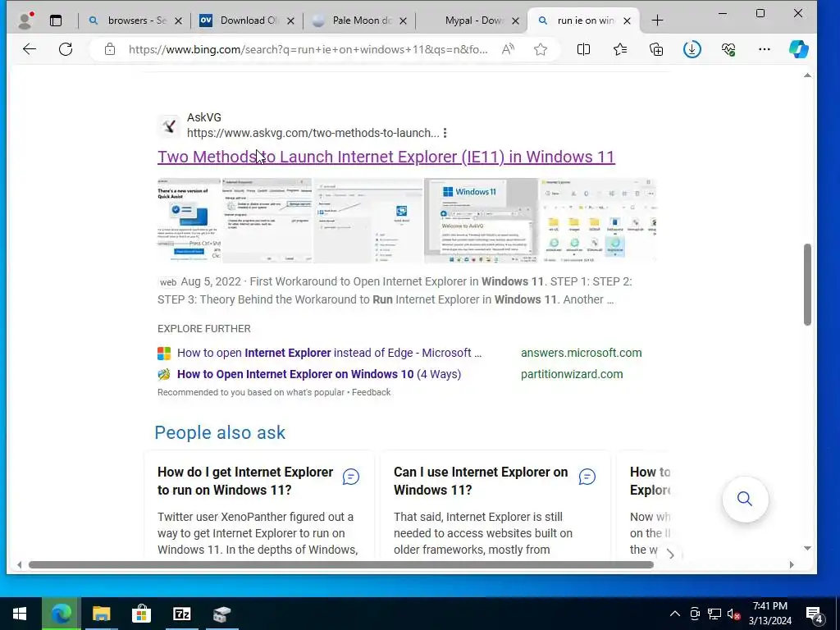Refresh the current page
The width and height of the screenshot is (840, 630).
click(66, 49)
